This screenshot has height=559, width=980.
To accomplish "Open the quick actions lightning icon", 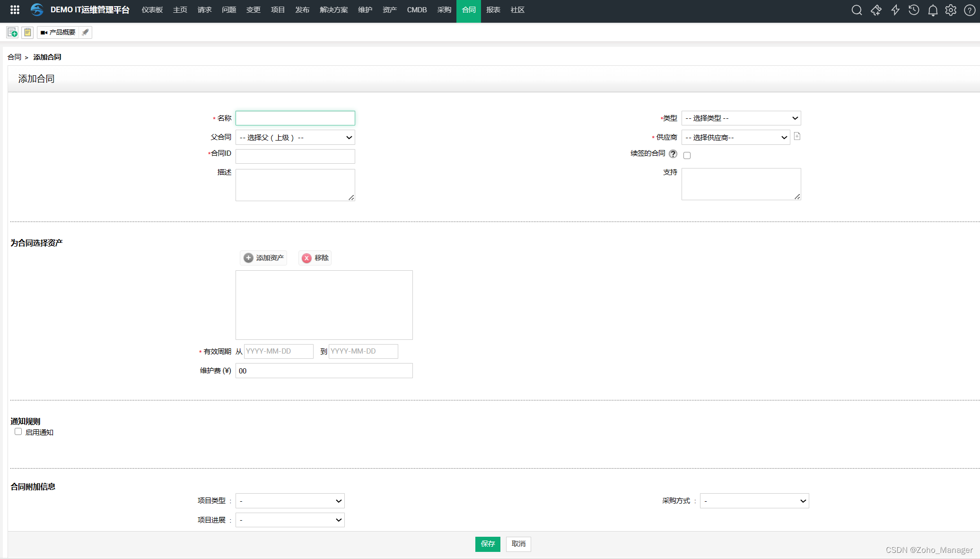I will tap(895, 10).
